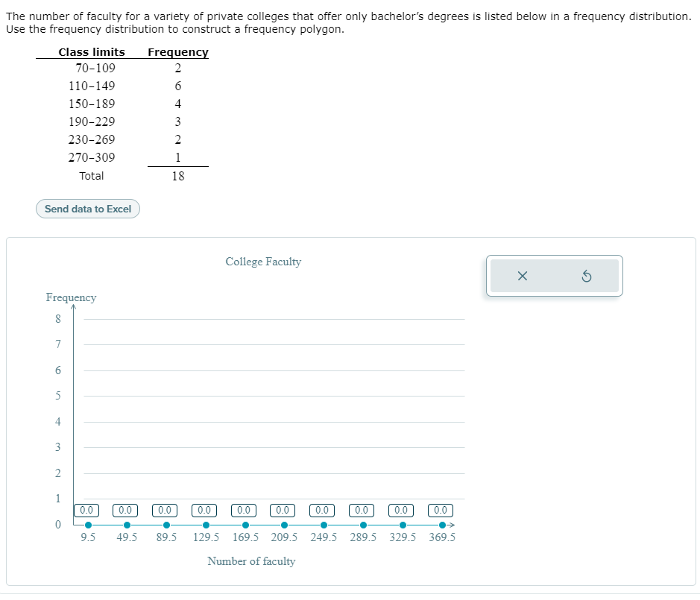Screen dimensions: 700x600
Task: Click the frequency input above 289.5
Action: point(361,510)
